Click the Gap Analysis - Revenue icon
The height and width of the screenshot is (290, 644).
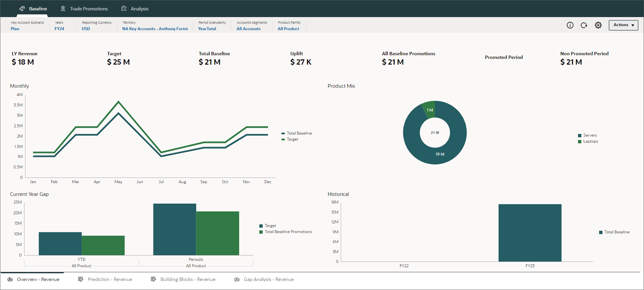tap(237, 279)
